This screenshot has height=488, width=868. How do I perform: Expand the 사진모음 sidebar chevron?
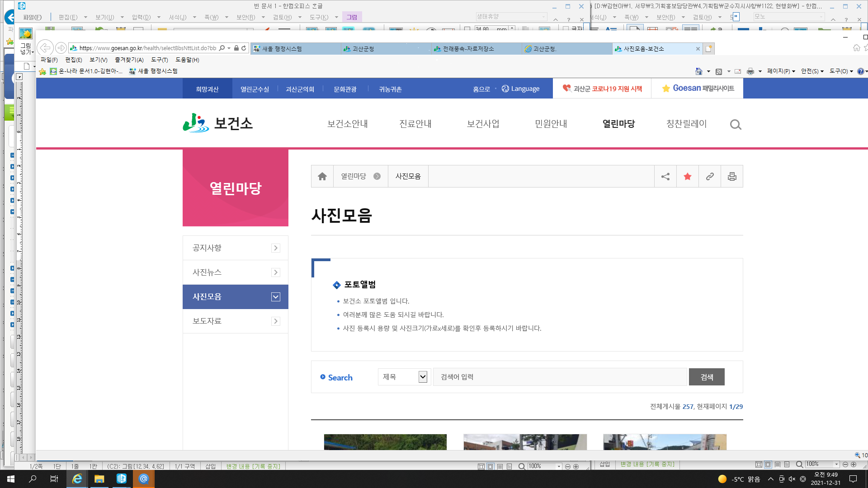point(276,297)
